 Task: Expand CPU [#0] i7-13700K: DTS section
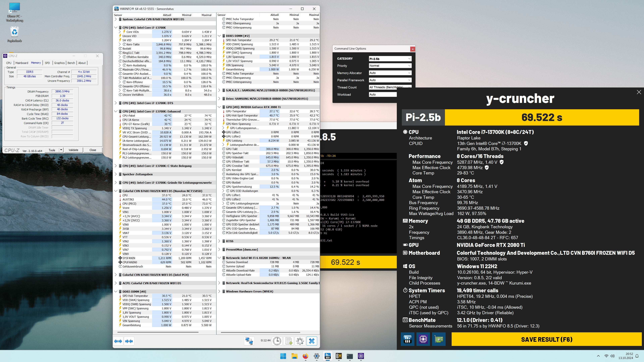(x=116, y=103)
